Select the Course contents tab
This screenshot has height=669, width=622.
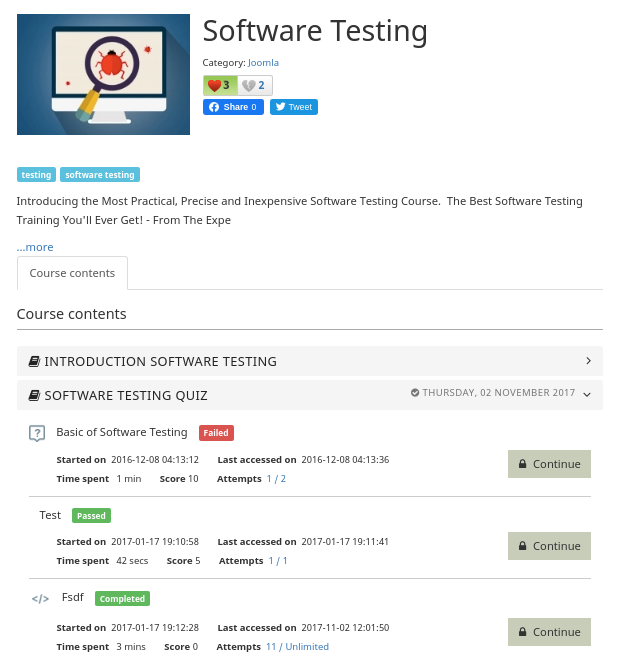tap(72, 273)
